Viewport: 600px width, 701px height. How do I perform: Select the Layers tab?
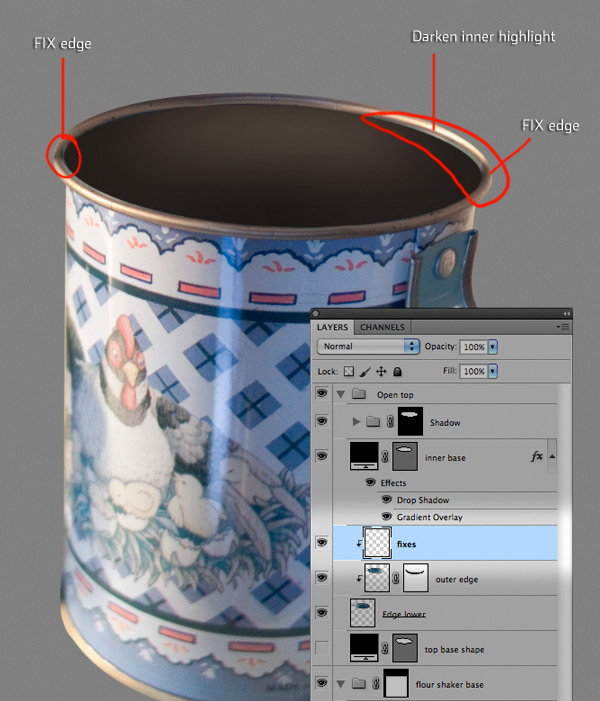pyautogui.click(x=332, y=327)
